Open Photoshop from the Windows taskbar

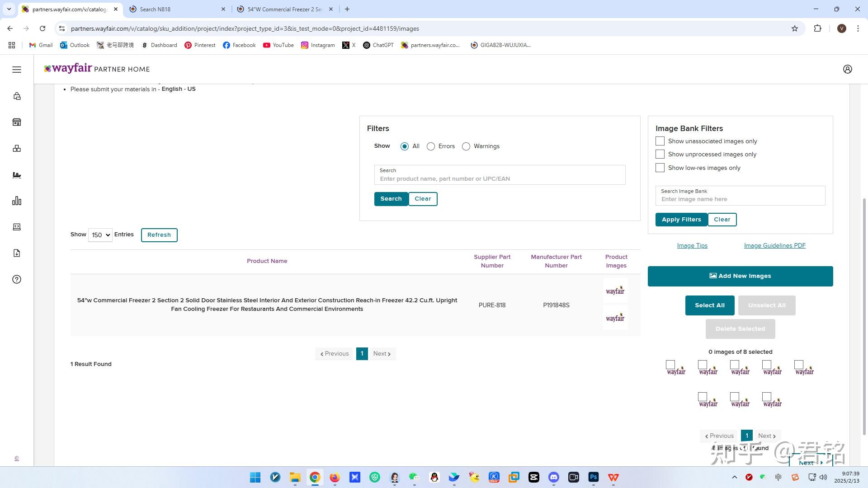pos(593,477)
